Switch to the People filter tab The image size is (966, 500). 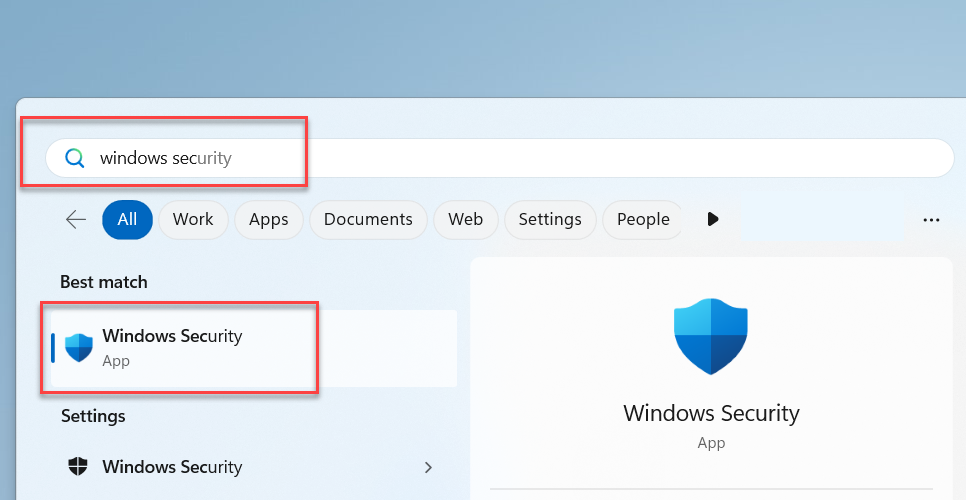(643, 219)
